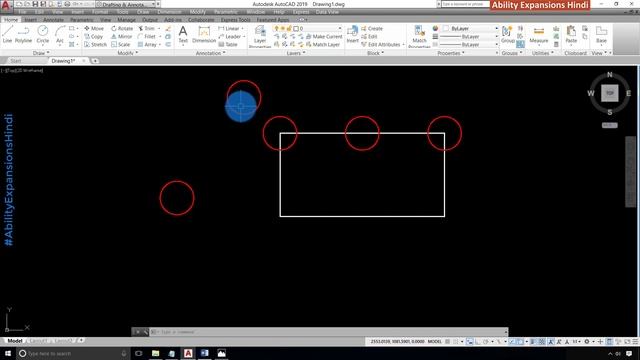This screenshot has height=360, width=640.
Task: Click Create block button
Action: [x=372, y=29]
